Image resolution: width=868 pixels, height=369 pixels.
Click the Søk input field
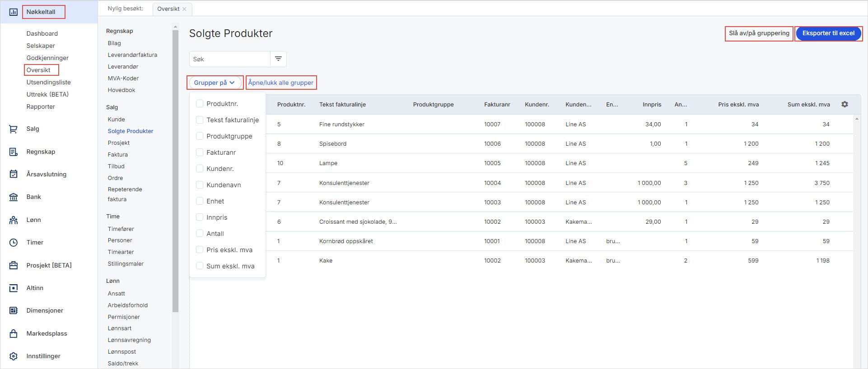click(x=229, y=59)
